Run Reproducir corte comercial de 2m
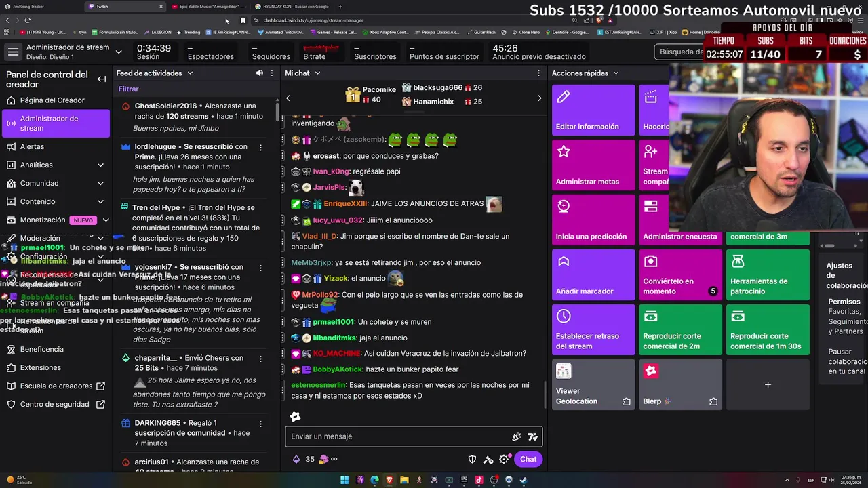The height and width of the screenshot is (488, 868). point(680,329)
